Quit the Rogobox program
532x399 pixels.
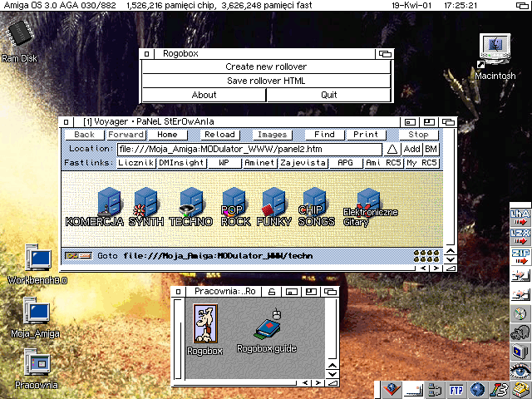pos(329,95)
